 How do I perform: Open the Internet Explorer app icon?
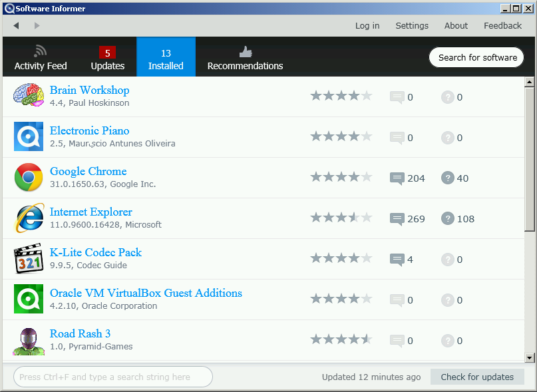tap(29, 218)
